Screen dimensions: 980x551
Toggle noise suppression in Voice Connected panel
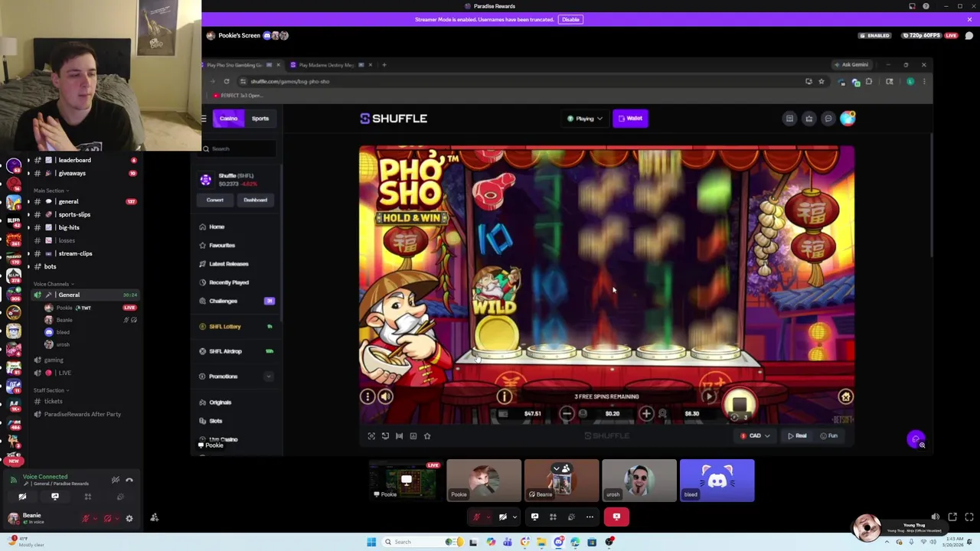pyautogui.click(x=115, y=480)
